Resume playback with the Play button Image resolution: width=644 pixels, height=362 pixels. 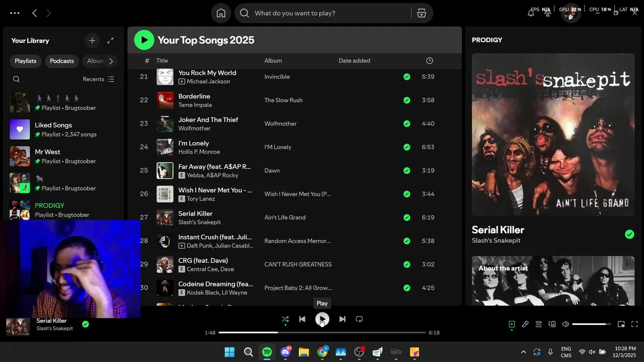pyautogui.click(x=322, y=319)
